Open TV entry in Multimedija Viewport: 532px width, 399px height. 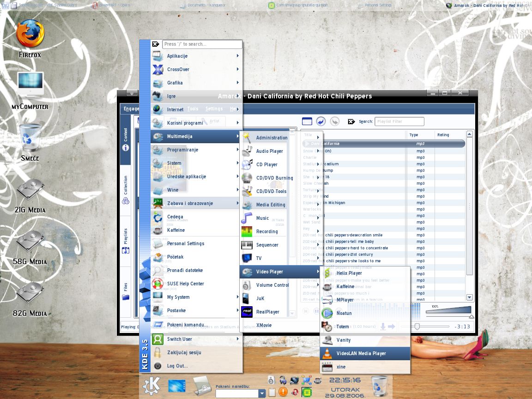pos(280,258)
